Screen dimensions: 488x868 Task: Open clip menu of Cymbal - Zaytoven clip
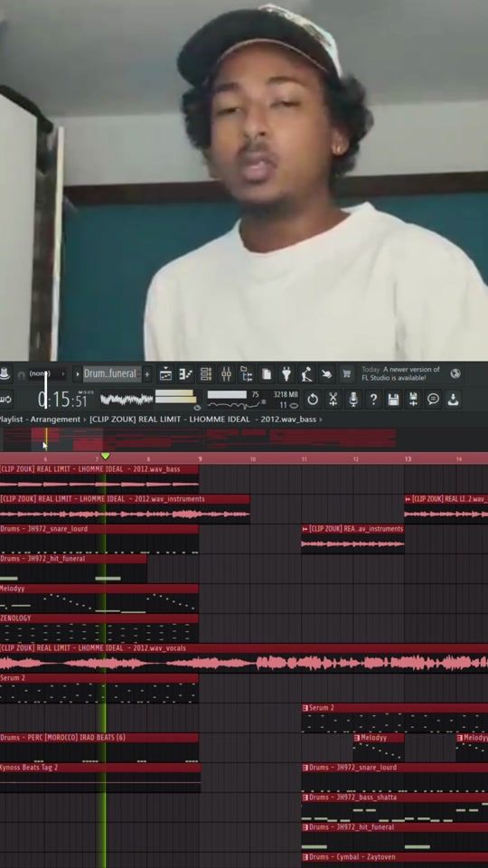click(305, 857)
